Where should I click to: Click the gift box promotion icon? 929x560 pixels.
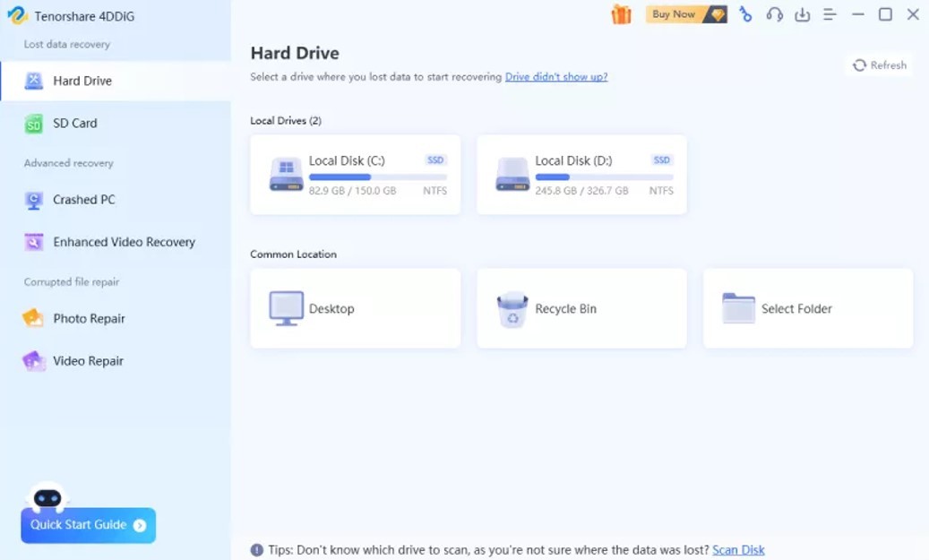click(621, 14)
